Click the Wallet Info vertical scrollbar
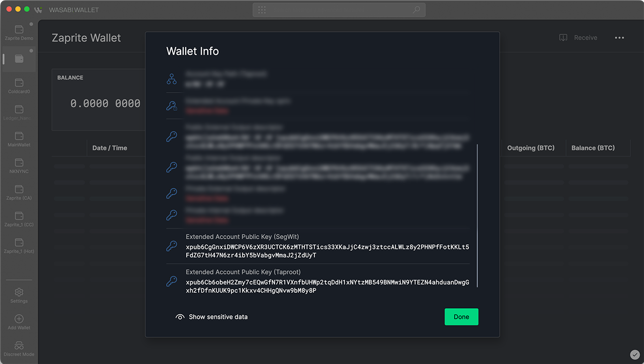 tap(477, 215)
